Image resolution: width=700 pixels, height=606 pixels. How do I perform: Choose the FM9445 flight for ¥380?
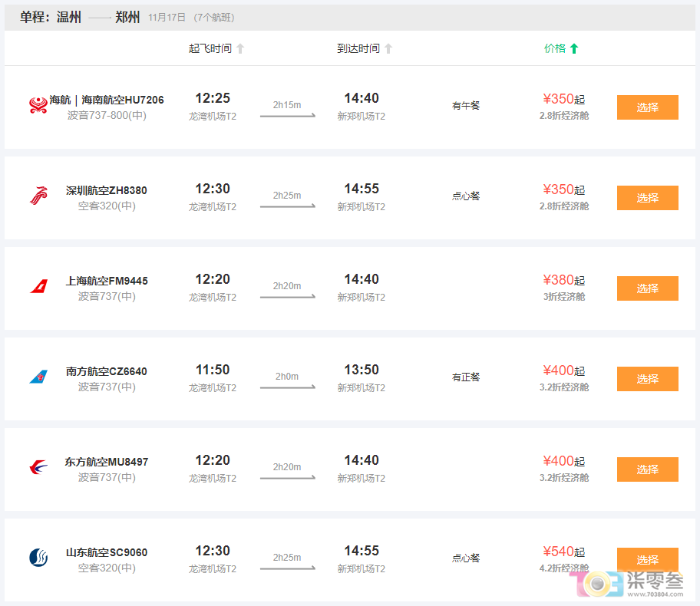pyautogui.click(x=647, y=288)
